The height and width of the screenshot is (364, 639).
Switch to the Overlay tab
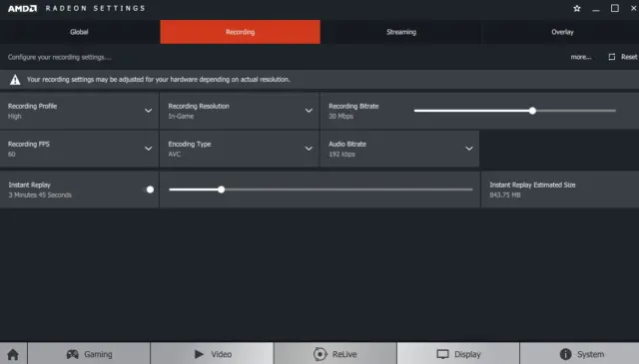coord(561,32)
